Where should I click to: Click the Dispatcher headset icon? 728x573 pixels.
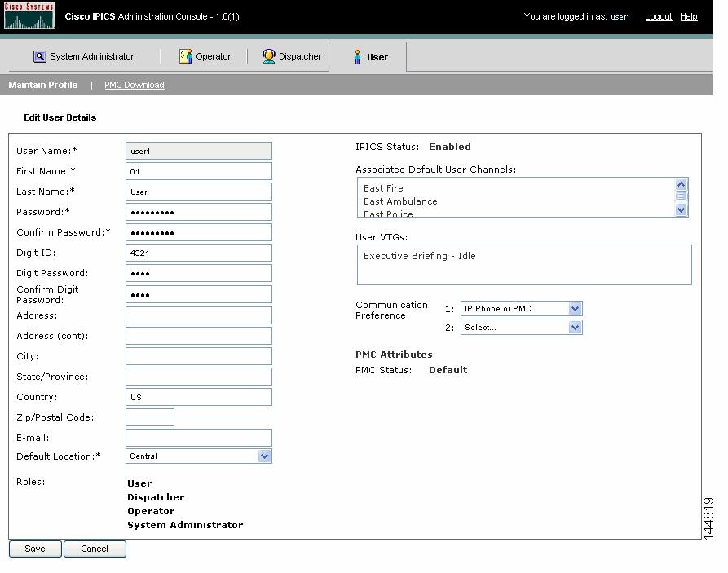click(269, 56)
